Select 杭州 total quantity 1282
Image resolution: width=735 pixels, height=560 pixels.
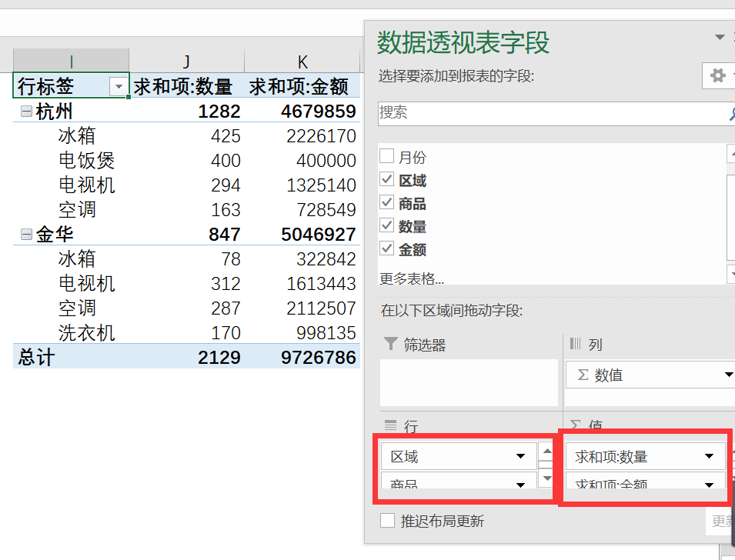[219, 112]
